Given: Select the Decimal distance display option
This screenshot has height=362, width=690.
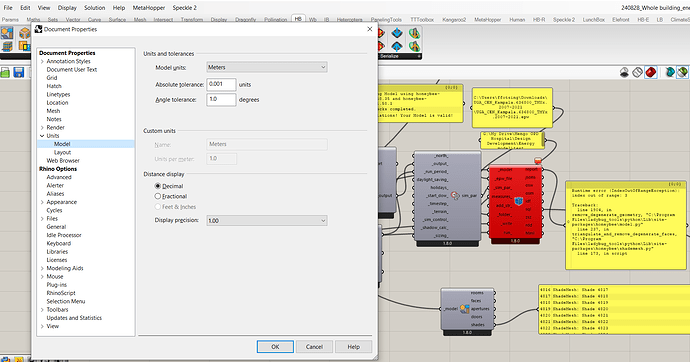Looking at the screenshot, I should click(x=158, y=186).
